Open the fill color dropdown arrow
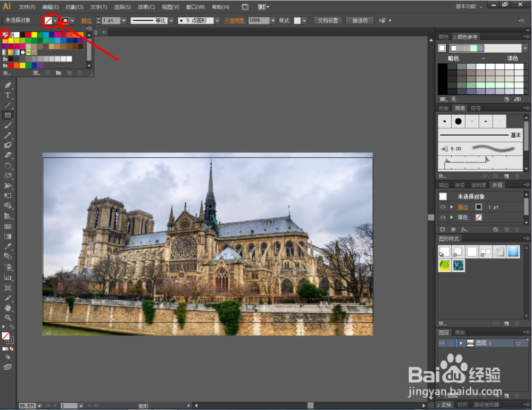532x410 pixels. [x=55, y=21]
